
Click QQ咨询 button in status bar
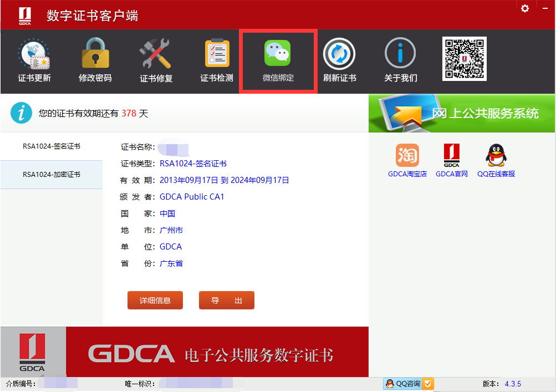[403, 384]
